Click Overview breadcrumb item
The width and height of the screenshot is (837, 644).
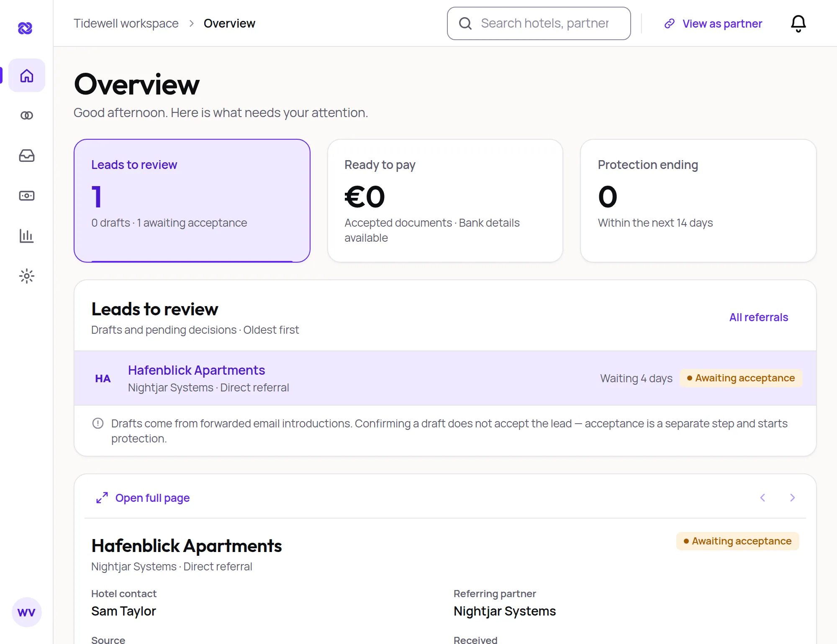[229, 23]
